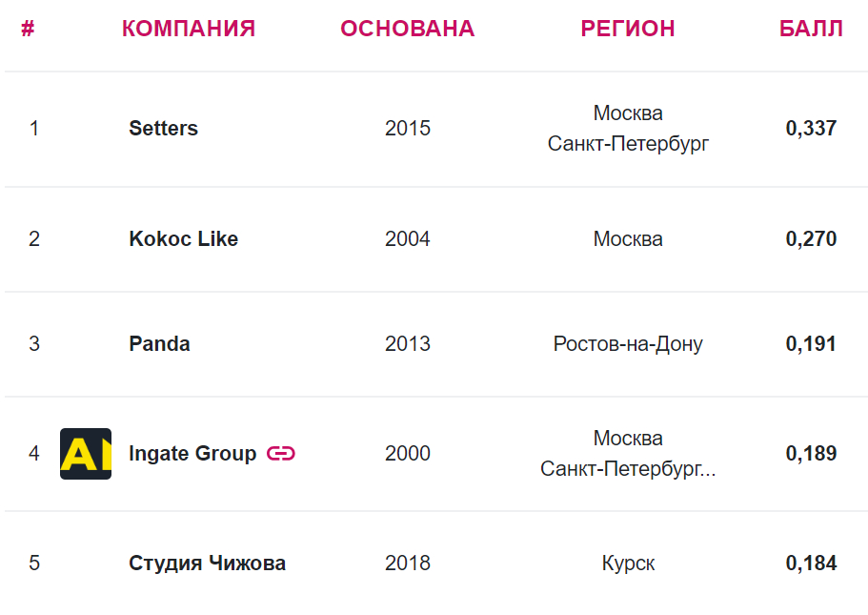Click the Ростов-на-Дону region cell

(628, 344)
